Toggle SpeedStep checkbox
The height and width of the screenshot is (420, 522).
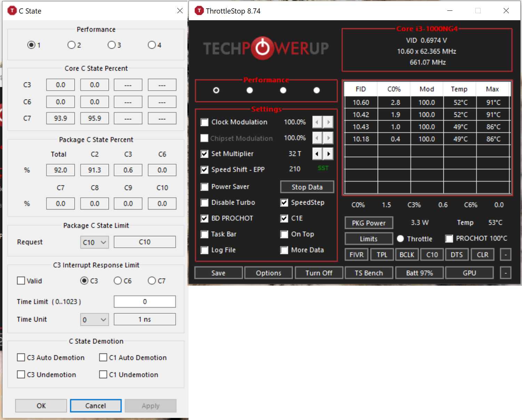[x=284, y=203]
